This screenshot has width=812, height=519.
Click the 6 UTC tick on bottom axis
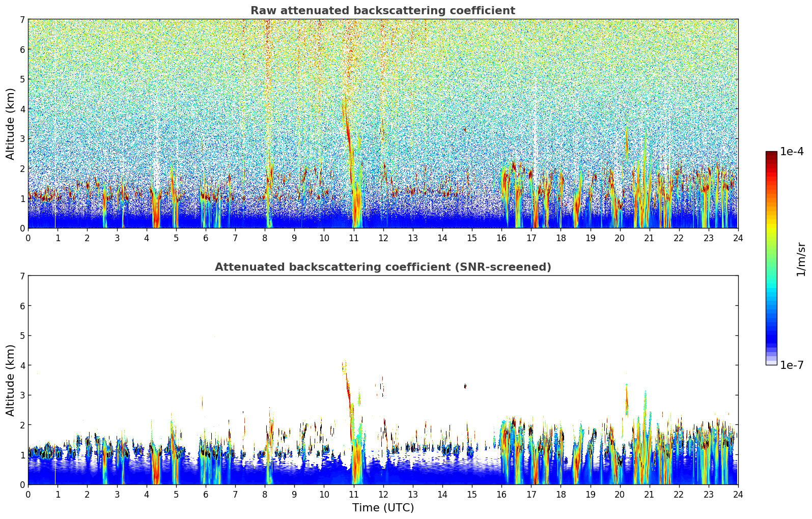[x=206, y=494]
